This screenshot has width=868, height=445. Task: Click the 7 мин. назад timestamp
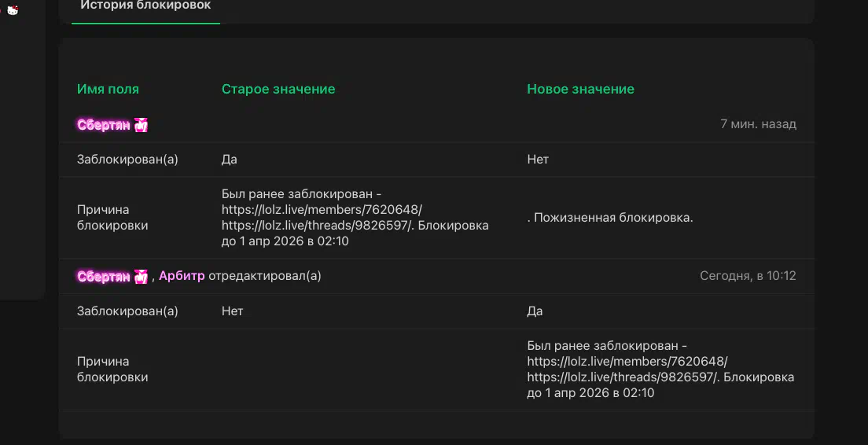point(758,124)
